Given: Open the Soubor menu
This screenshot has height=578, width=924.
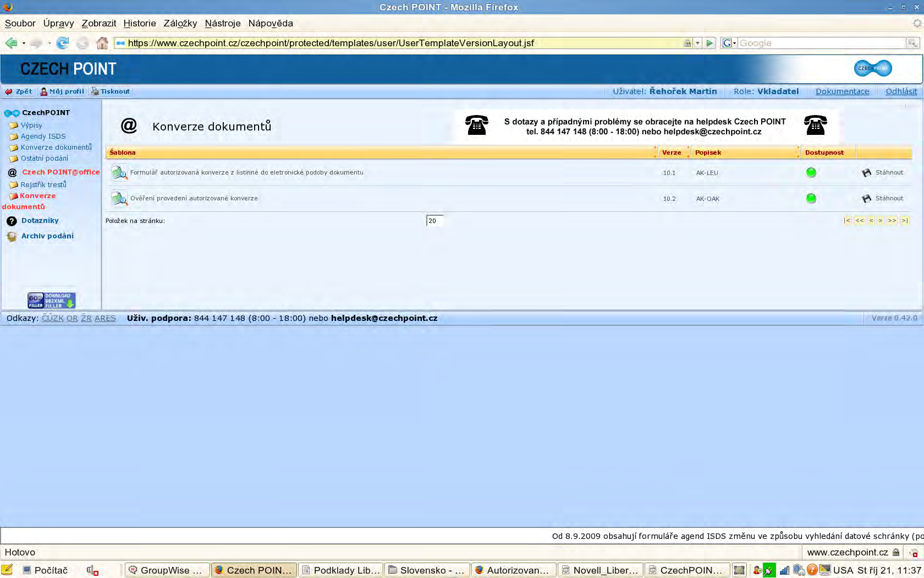Looking at the screenshot, I should [20, 23].
